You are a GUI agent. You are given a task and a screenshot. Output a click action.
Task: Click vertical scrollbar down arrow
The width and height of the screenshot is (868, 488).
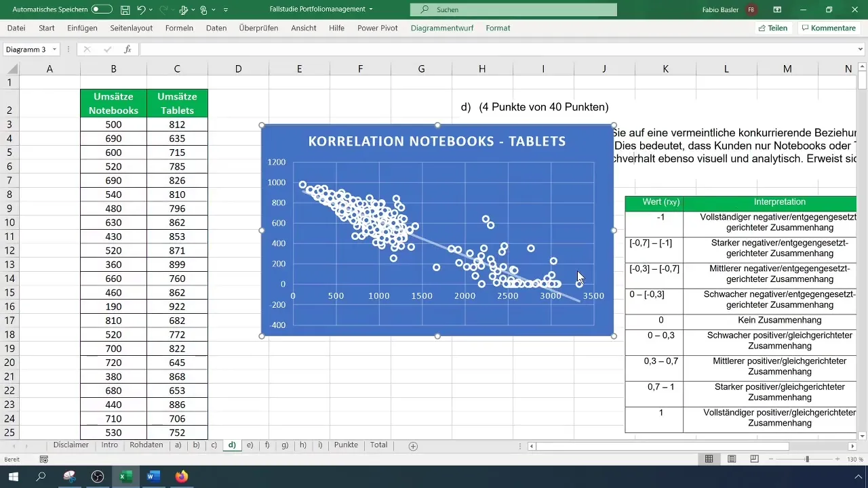pyautogui.click(x=862, y=435)
